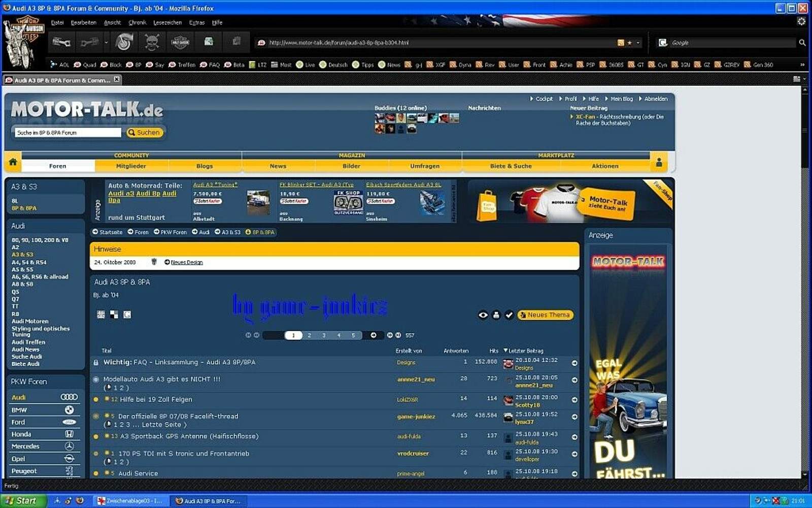The width and height of the screenshot is (812, 508).
Task: Switch to the Mitglieder tab
Action: 131,166
